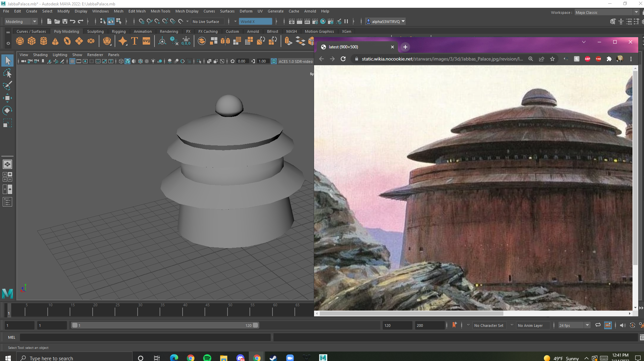Screen dimensions: 644x361
Task: Create a Polygon Cube from shelf
Action: [x=32, y=41]
